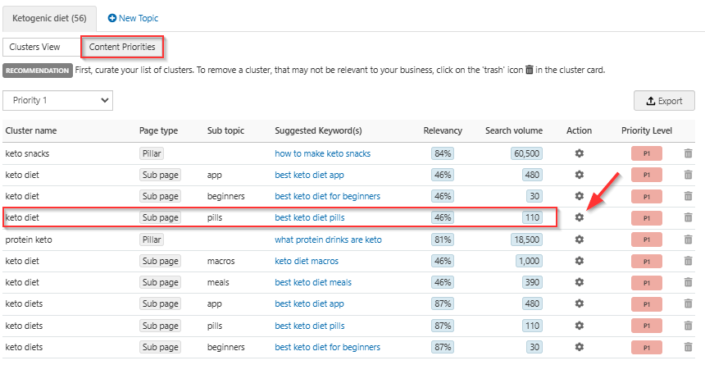Screen dimensions: 705x365
Task: Click the 'keto snacks' cluster name
Action: [27, 153]
